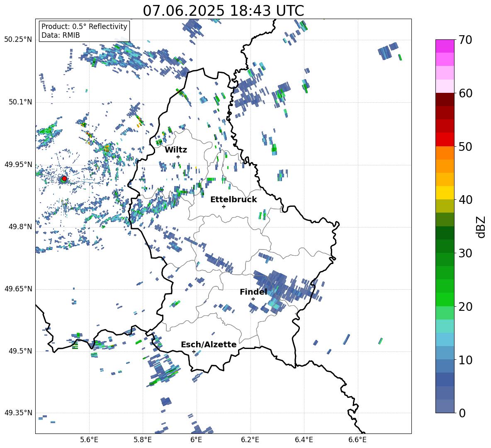The width and height of the screenshot is (491, 448).
Task: Click the Wiltz station cross marker
Action: coord(178,157)
